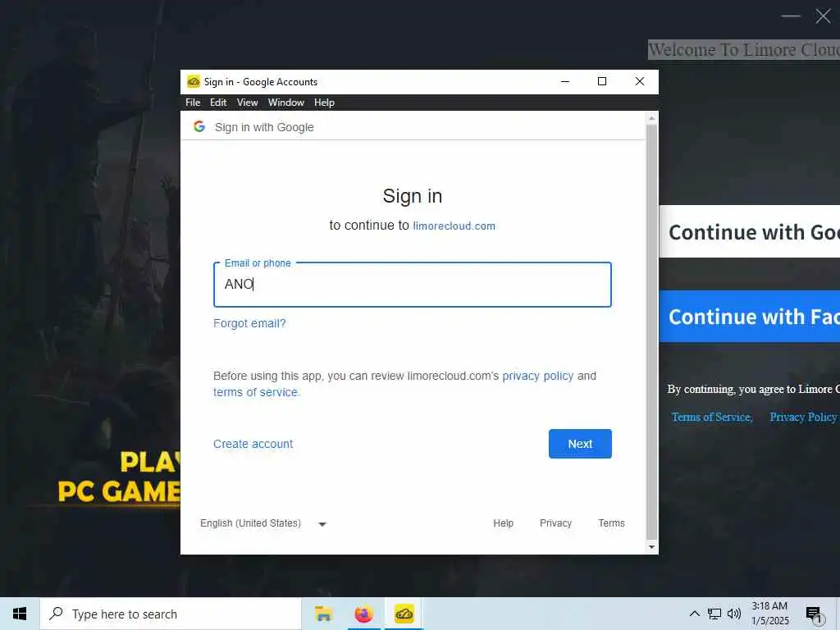
Task: Click the taskbar search magnifier icon
Action: (56, 614)
